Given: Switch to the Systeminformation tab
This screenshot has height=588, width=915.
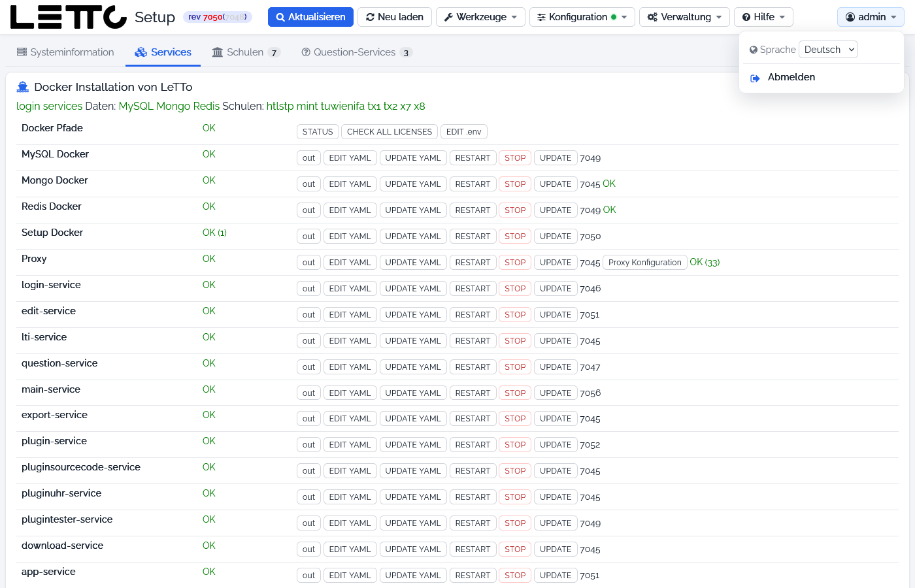Looking at the screenshot, I should (65, 52).
